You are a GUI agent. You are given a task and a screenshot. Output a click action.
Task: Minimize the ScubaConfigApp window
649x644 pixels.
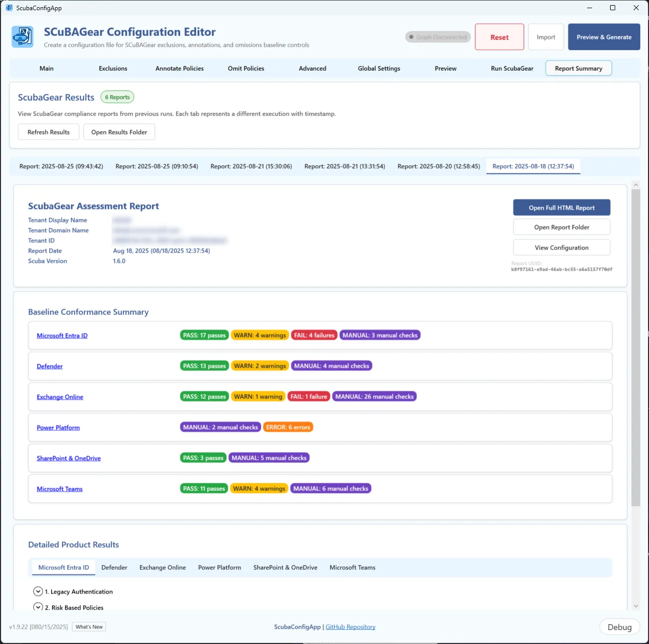(x=590, y=8)
